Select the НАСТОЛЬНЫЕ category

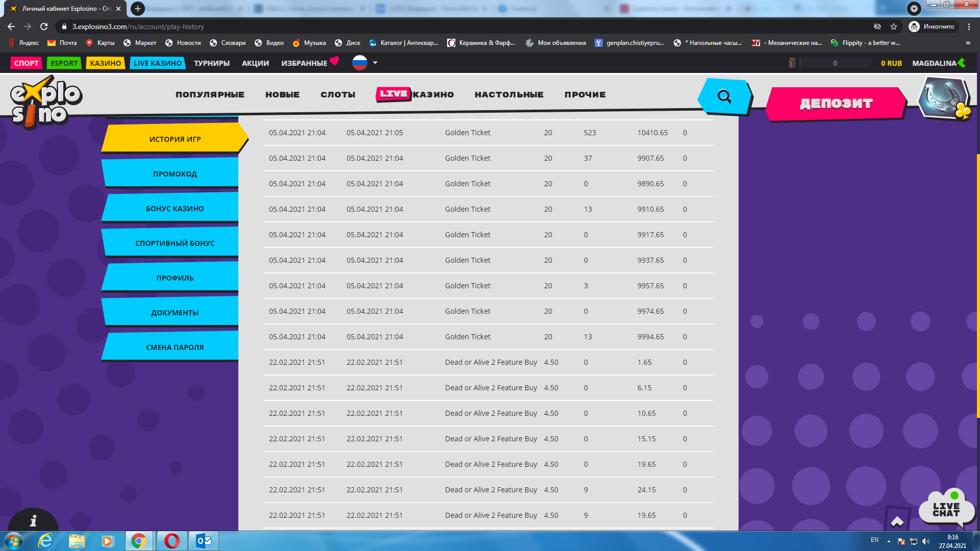[509, 94]
